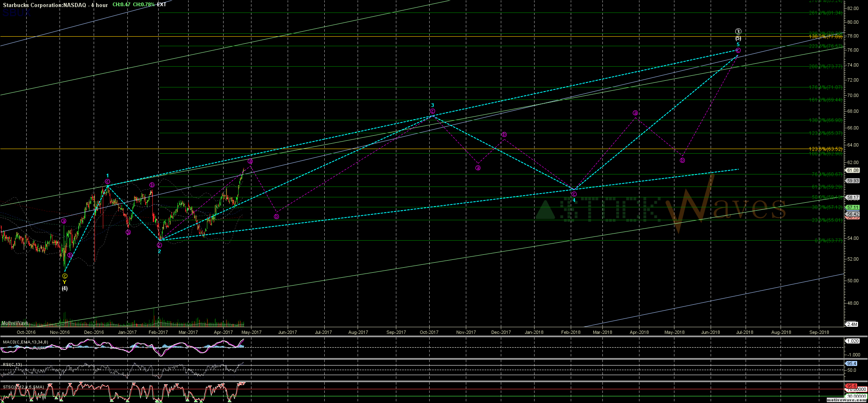
Task: Select the 0.0%(53.77) Fibonacci level label
Action: click(828, 240)
